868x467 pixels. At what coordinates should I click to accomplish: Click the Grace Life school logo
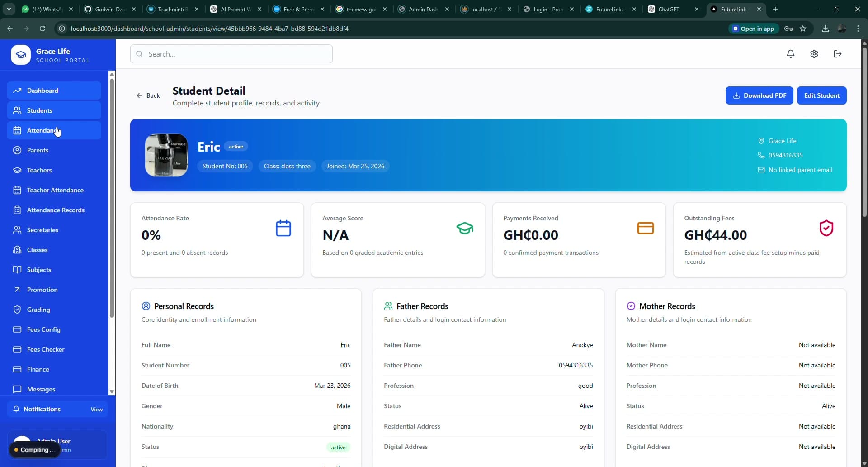[x=20, y=54]
